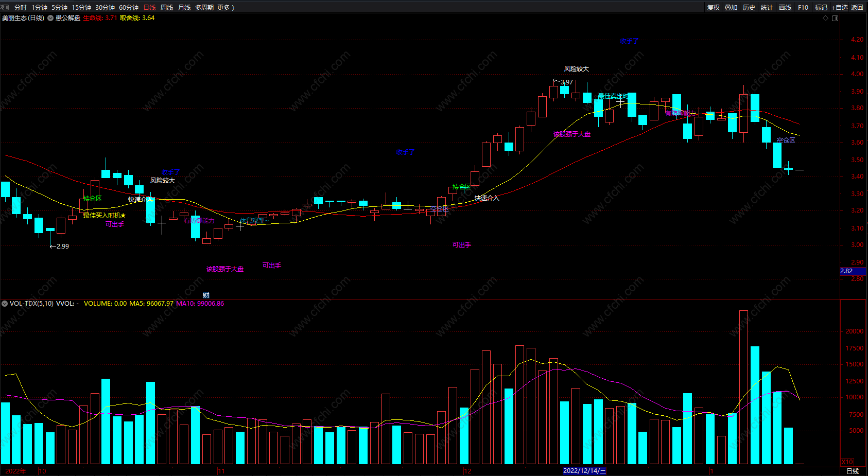Image resolution: width=868 pixels, height=476 pixels.
Task: Select the 日线 daily period tab
Action: click(149, 7)
